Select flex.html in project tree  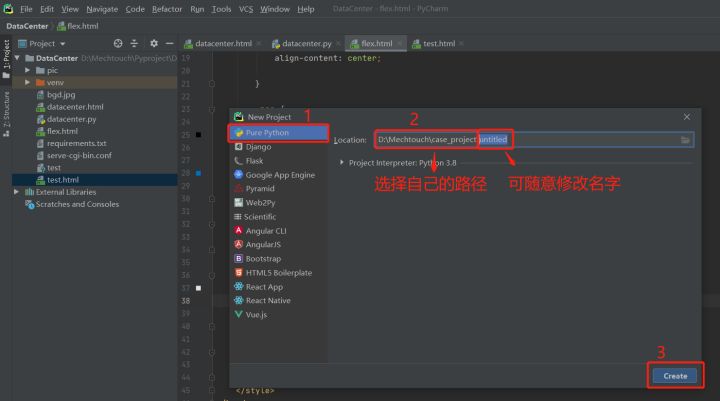point(57,131)
